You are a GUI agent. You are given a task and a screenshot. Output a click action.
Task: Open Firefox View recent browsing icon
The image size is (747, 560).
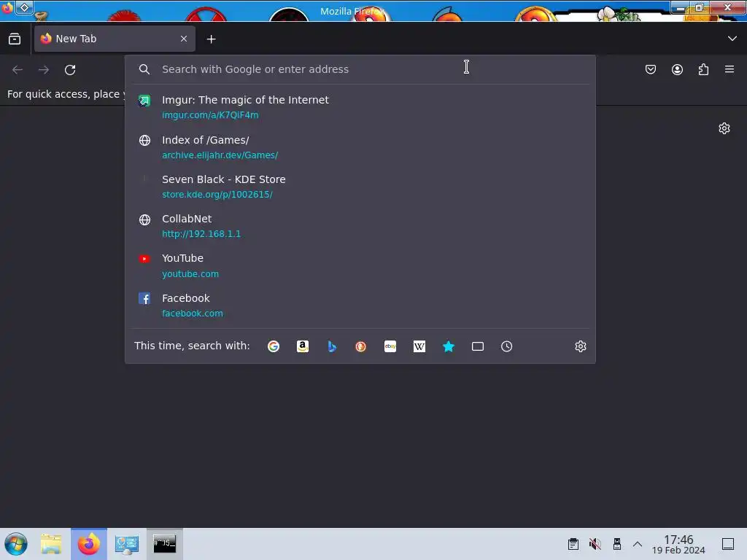[x=15, y=39]
